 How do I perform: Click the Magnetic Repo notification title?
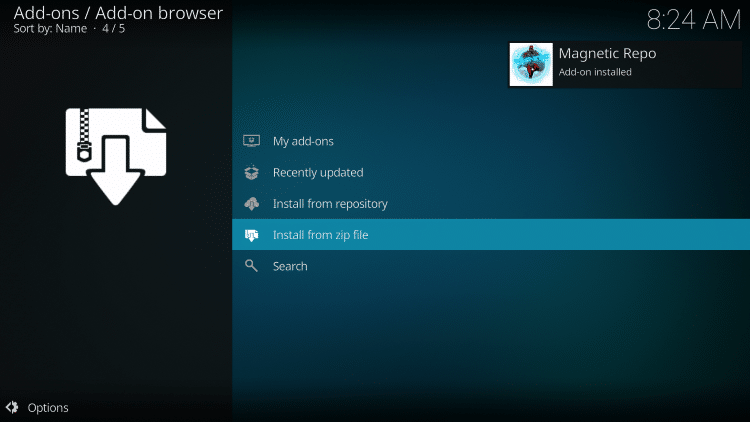tap(607, 53)
